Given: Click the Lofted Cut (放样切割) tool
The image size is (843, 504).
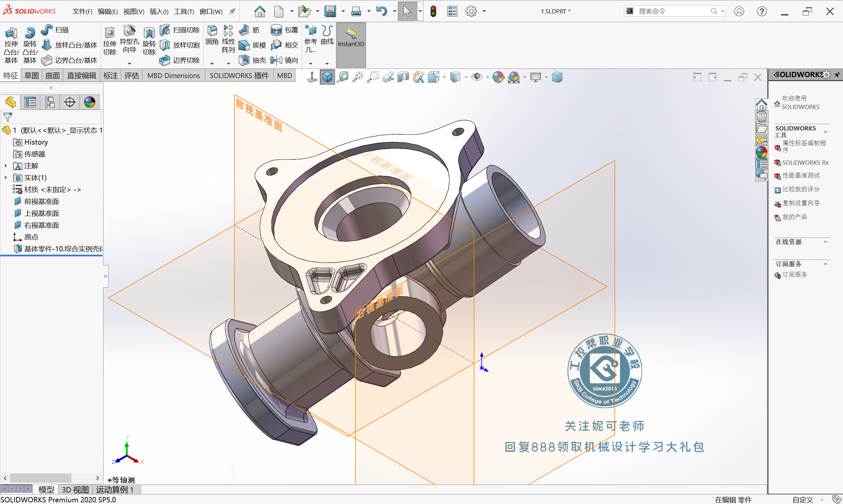Looking at the screenshot, I should coord(180,45).
